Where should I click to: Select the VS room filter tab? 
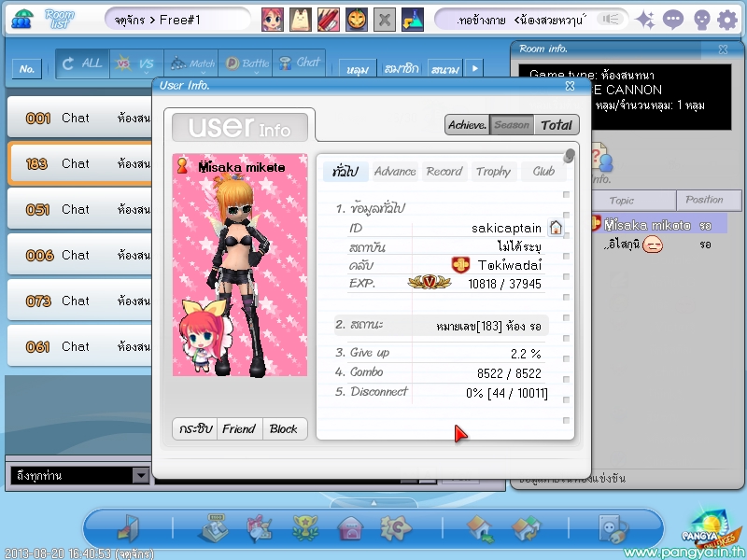click(136, 63)
